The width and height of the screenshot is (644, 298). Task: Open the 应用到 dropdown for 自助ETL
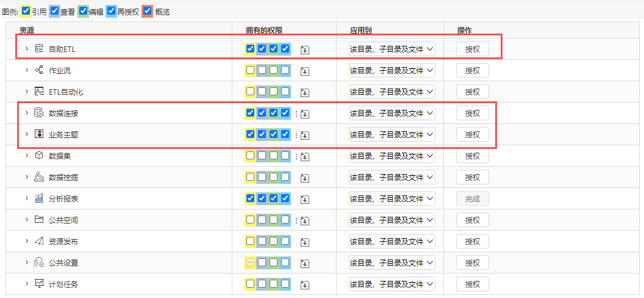392,49
